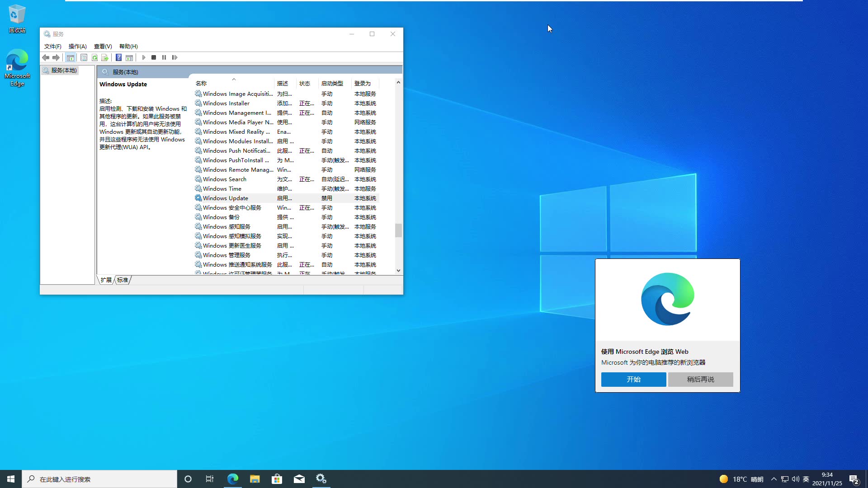This screenshot has height=488, width=868.
Task: Click the stop service icon
Action: coord(154,57)
